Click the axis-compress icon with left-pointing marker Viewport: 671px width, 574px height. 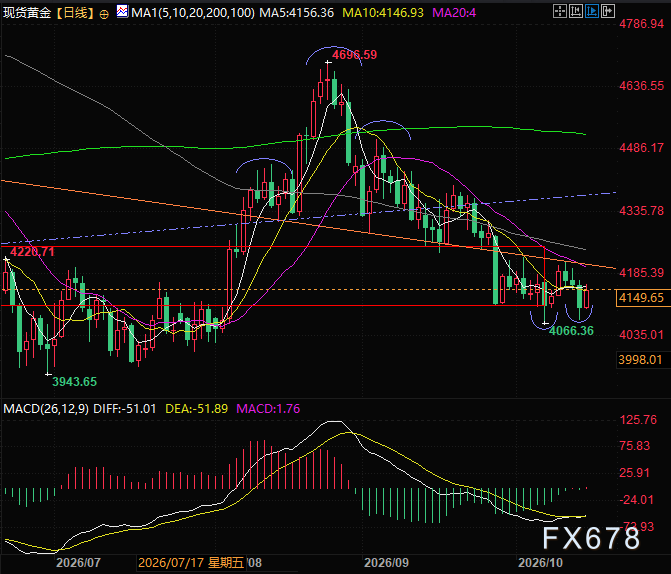576,11
